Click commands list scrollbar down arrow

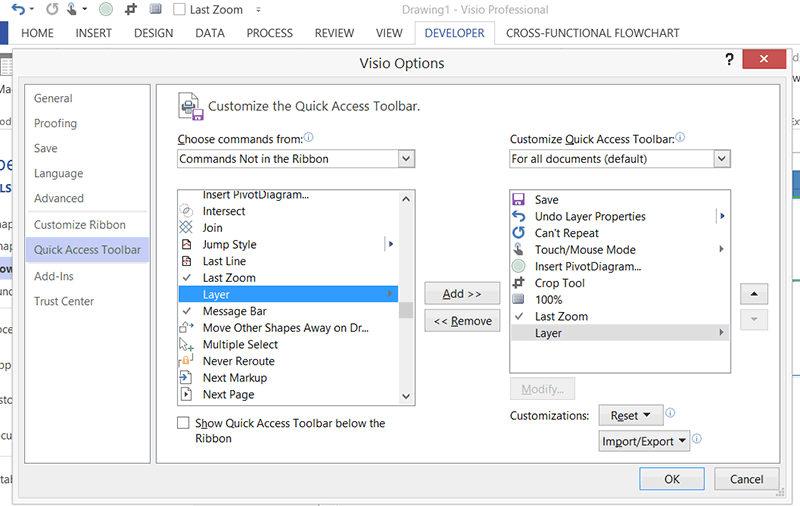(x=406, y=396)
